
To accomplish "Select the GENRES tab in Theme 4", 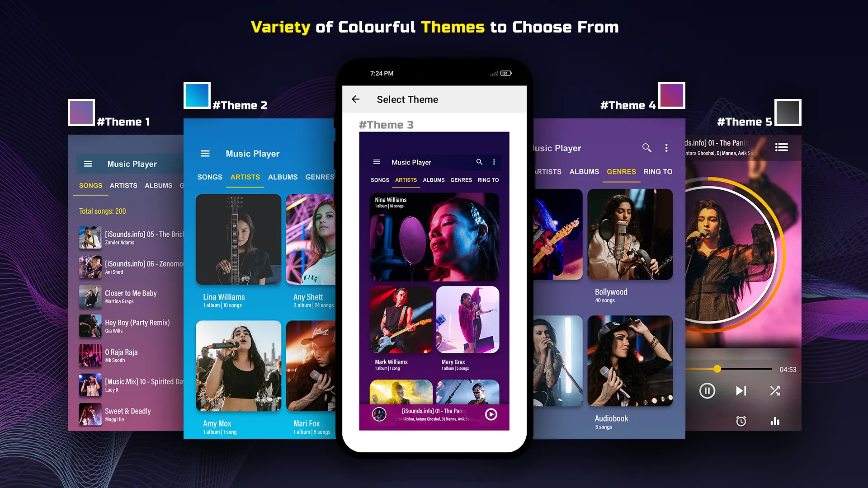I will pyautogui.click(x=621, y=172).
